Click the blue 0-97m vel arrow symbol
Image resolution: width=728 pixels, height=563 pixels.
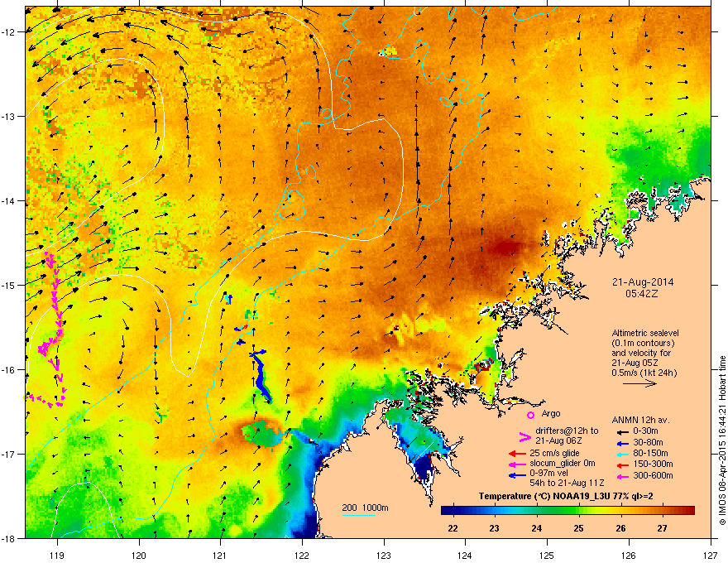(x=517, y=475)
